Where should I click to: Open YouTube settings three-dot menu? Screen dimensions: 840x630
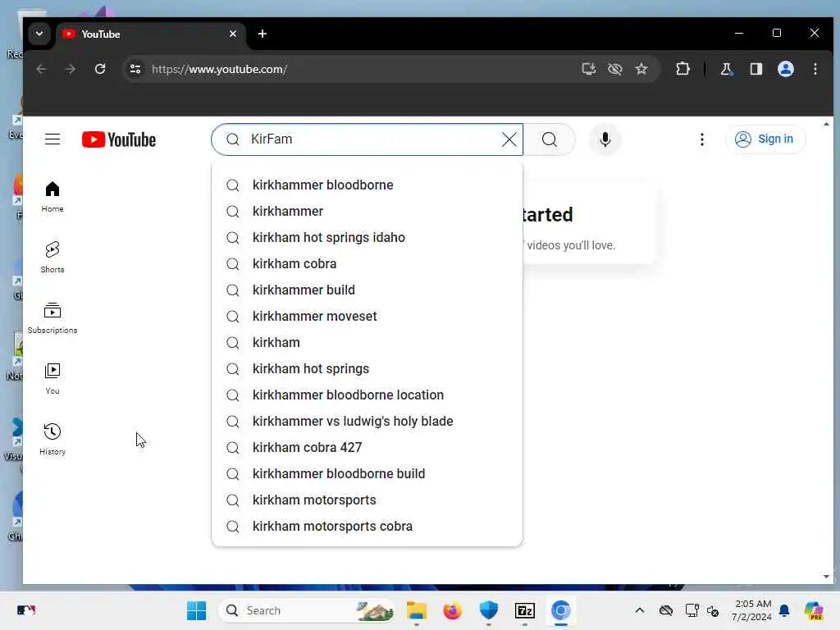click(702, 139)
